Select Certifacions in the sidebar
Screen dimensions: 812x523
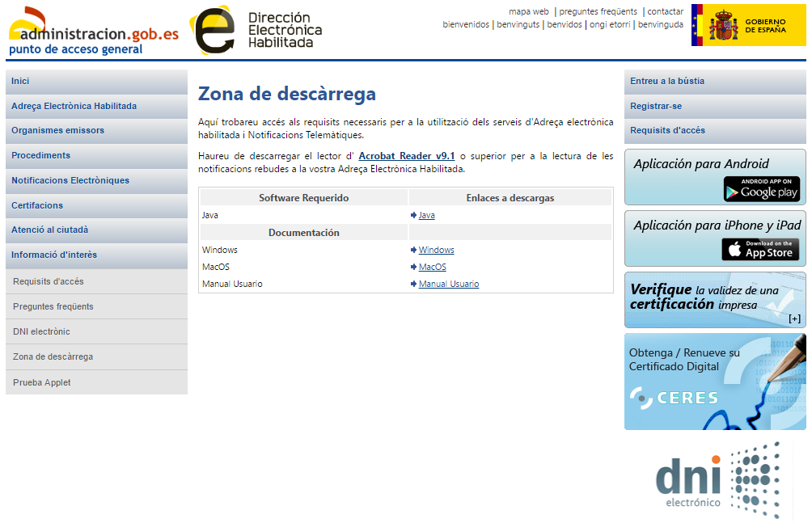pyautogui.click(x=96, y=205)
